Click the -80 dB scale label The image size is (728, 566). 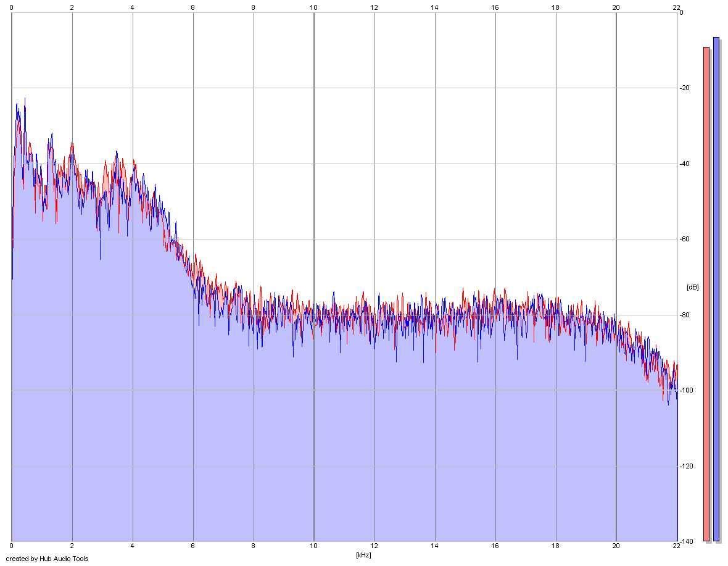click(685, 315)
